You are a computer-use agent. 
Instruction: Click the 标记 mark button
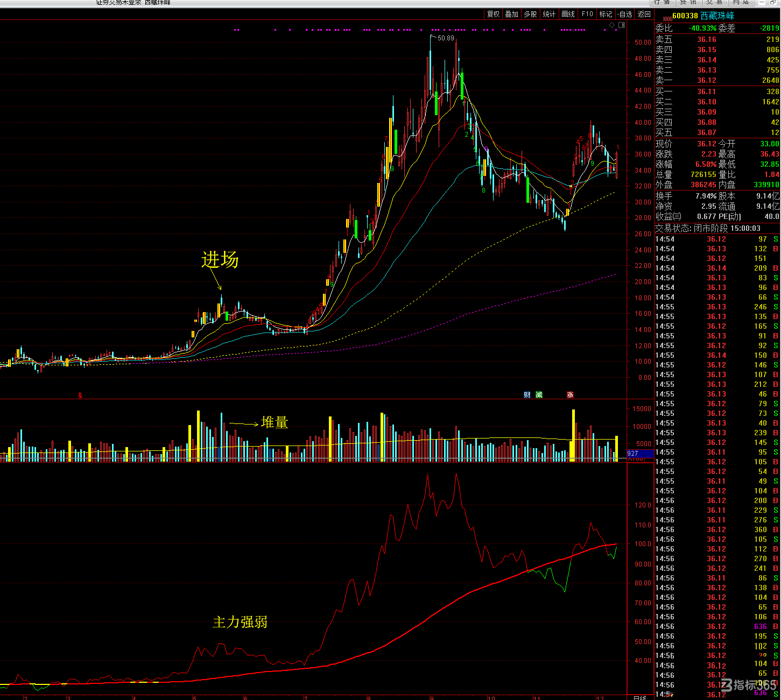click(x=606, y=14)
